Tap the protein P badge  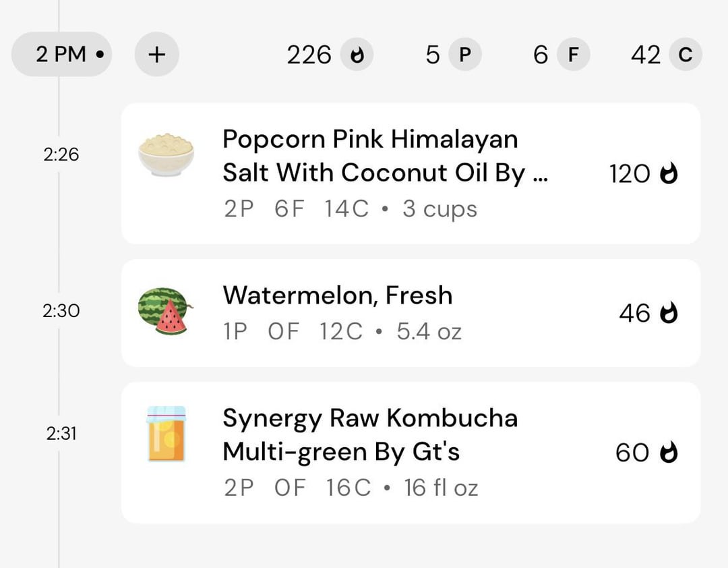pyautogui.click(x=464, y=55)
